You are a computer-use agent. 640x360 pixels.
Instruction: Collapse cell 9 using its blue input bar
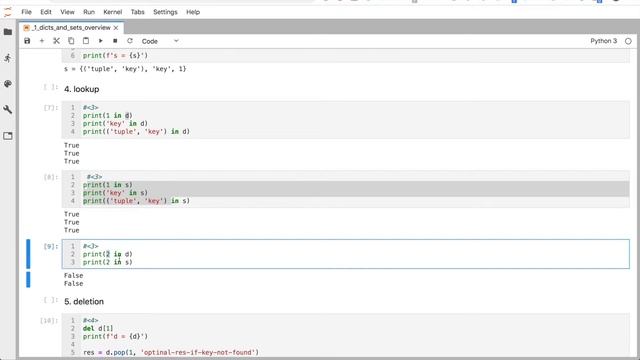pyautogui.click(x=28, y=254)
